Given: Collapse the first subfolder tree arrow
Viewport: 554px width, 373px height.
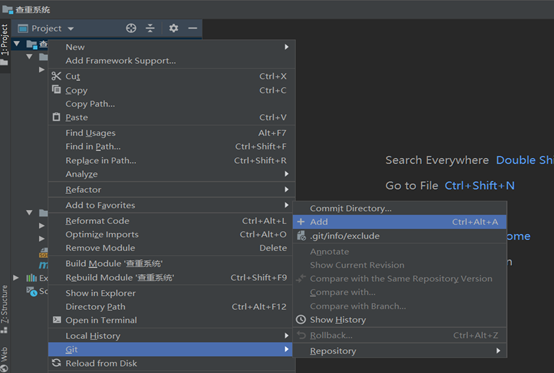Looking at the screenshot, I should click(x=29, y=57).
